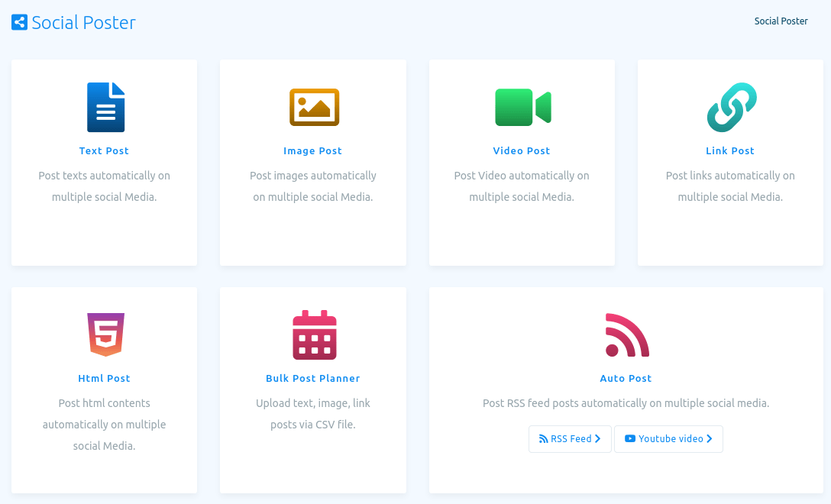
Task: Open the Link Post title link
Action: click(730, 151)
